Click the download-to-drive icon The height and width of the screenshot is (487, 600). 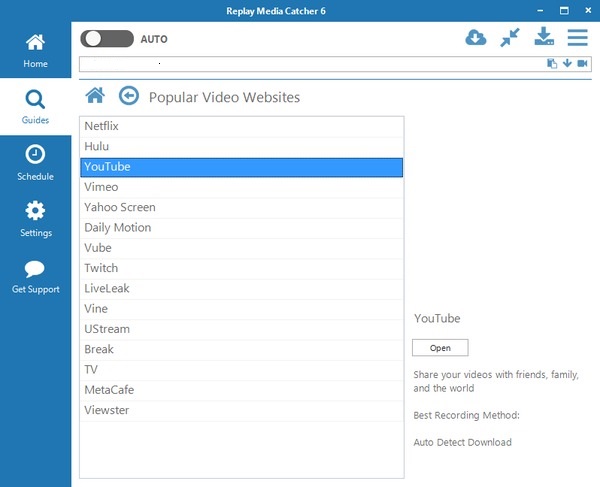tap(544, 38)
